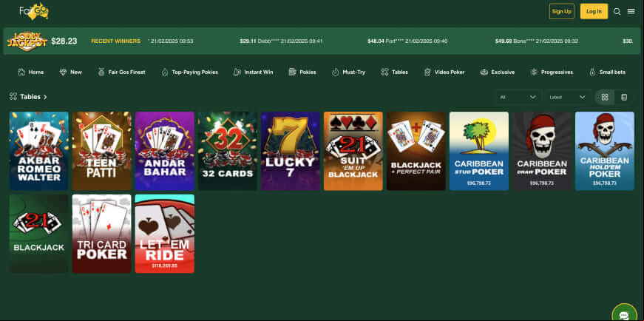Click the $28.23 lobby jackpot amount
Image resolution: width=644 pixels, height=321 pixels.
coord(64,41)
